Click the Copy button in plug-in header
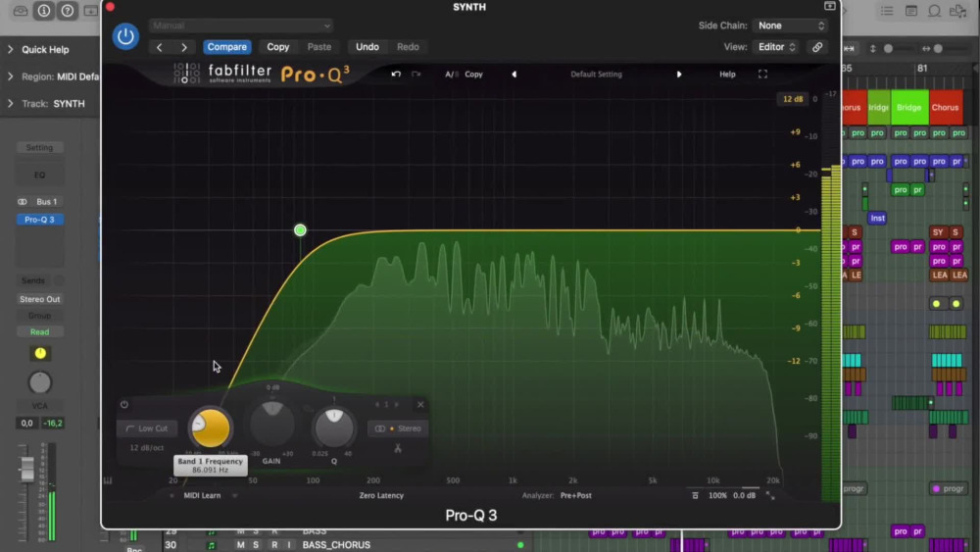This screenshot has height=552, width=980. [x=278, y=47]
